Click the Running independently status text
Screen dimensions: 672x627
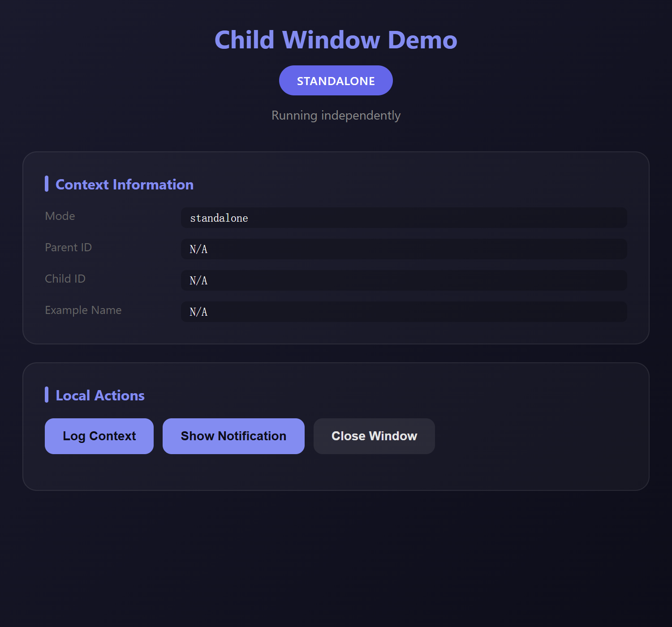[336, 115]
